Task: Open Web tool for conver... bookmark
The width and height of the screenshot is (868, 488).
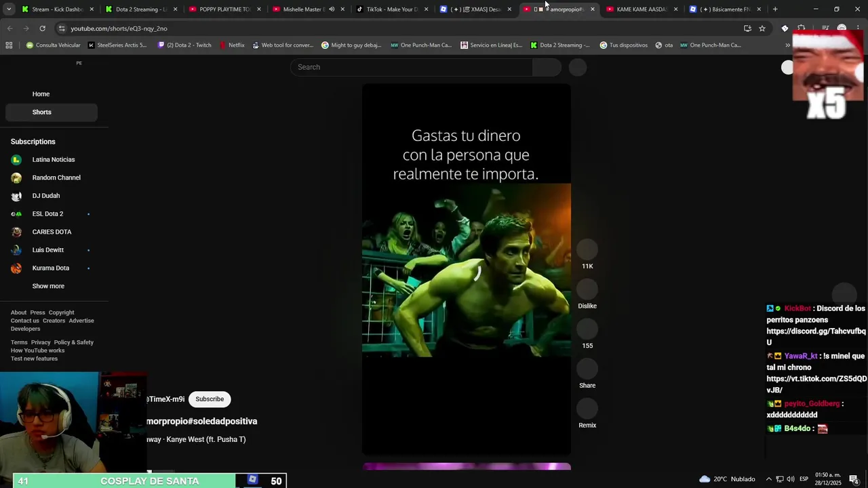Action: point(282,45)
